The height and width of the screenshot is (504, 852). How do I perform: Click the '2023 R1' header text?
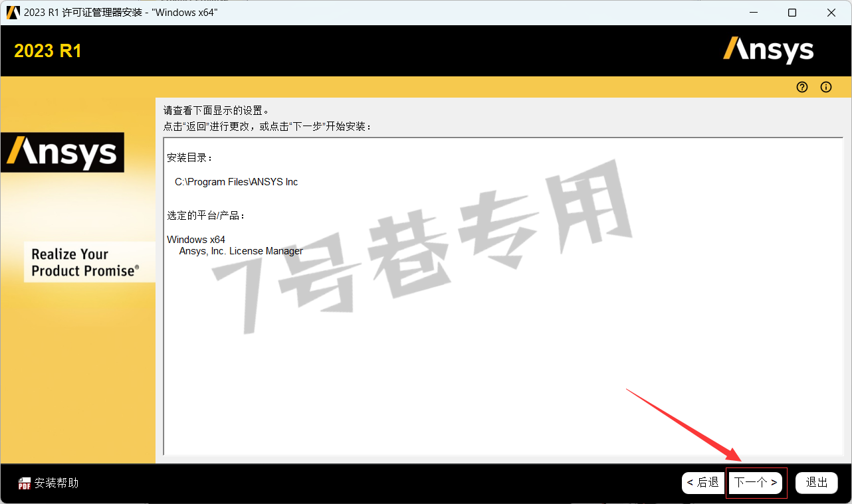coord(48,51)
